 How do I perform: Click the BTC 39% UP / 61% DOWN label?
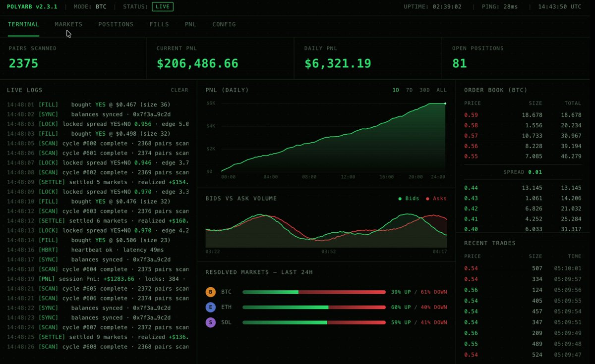[x=419, y=292]
